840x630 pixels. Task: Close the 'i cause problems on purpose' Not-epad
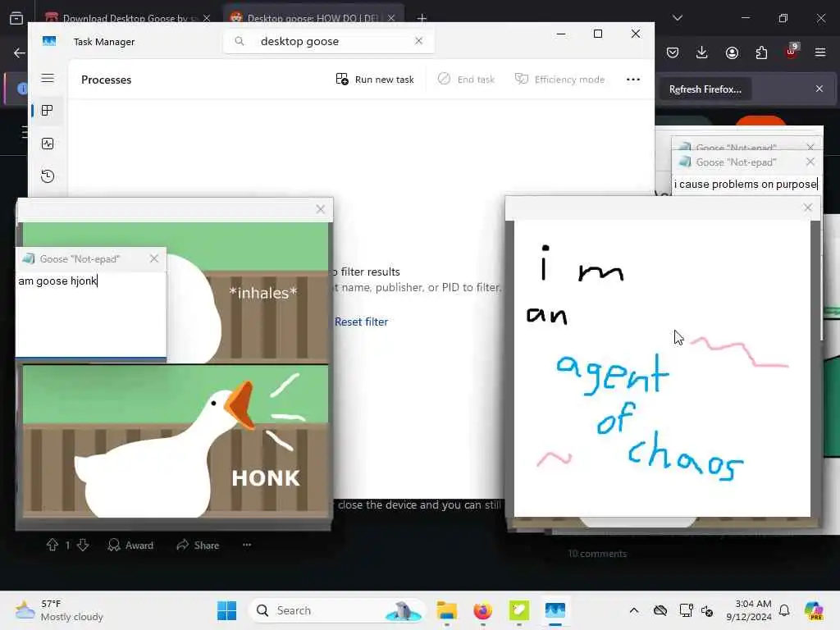pyautogui.click(x=810, y=162)
